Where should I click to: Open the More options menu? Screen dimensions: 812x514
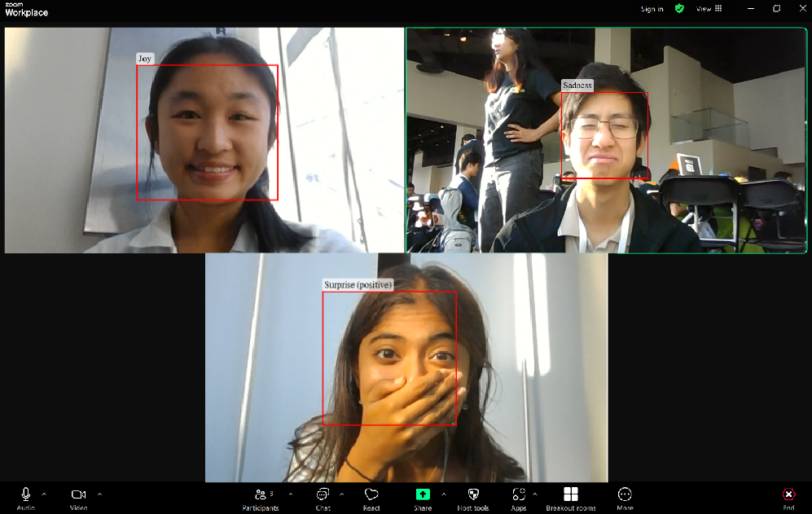click(625, 499)
